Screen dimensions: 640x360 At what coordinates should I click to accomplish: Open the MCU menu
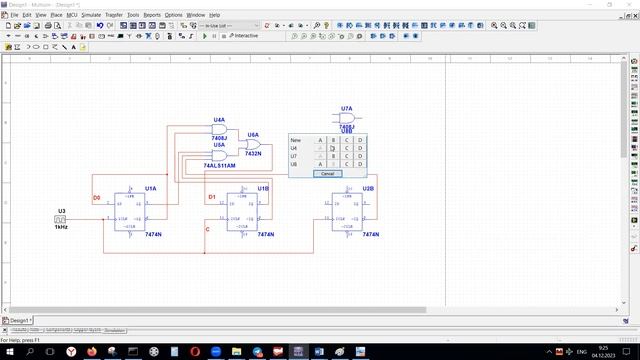[72, 15]
